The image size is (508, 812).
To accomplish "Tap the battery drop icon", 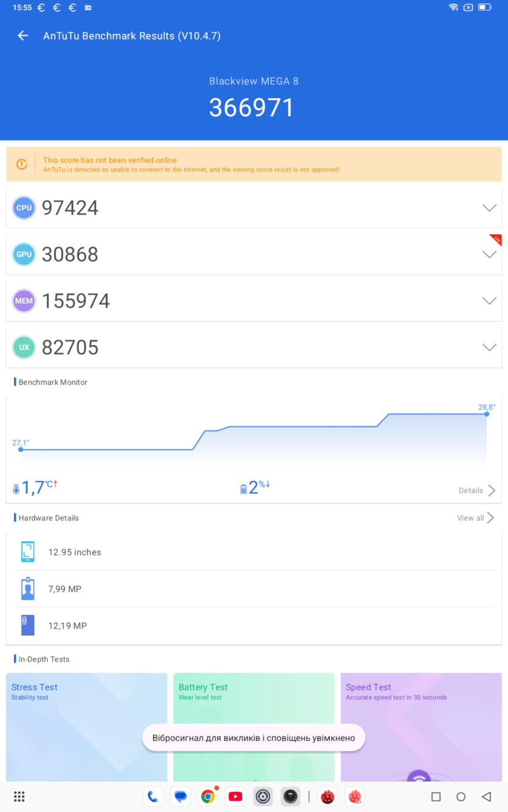I will (x=243, y=489).
